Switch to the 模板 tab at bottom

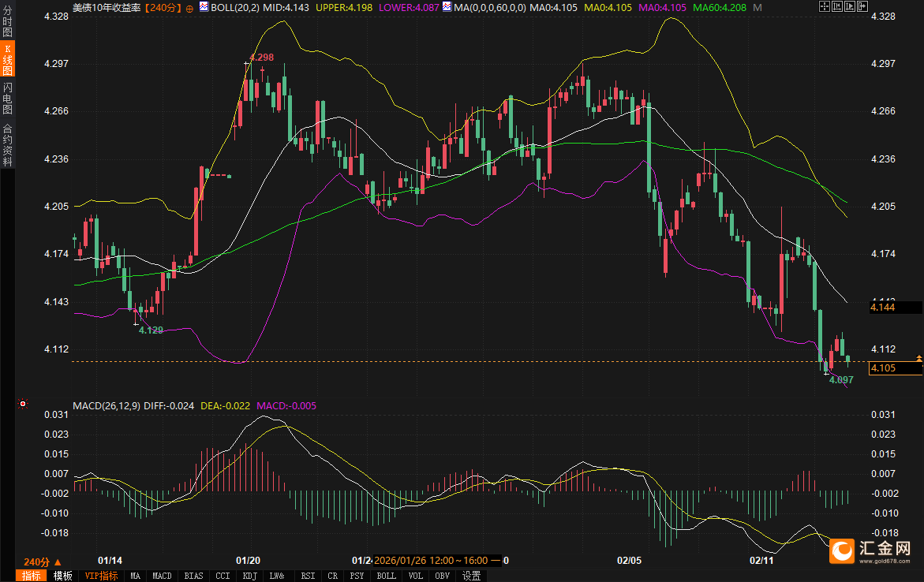click(x=62, y=576)
